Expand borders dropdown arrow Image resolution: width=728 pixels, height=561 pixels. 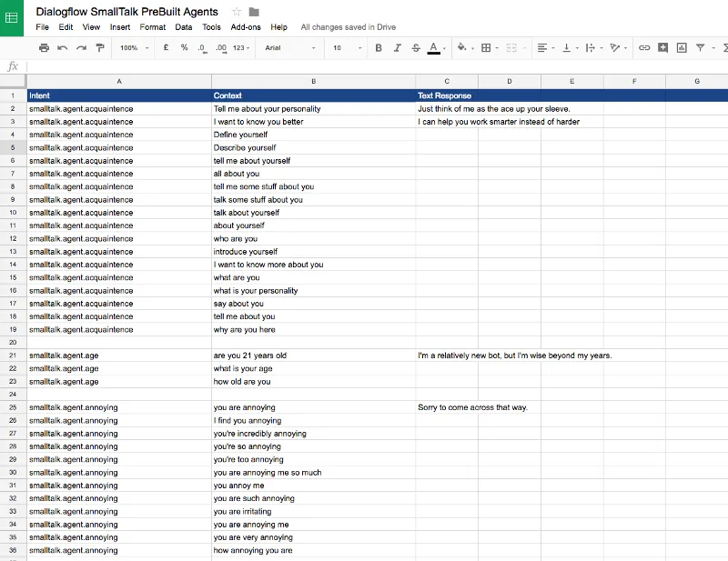tap(497, 48)
